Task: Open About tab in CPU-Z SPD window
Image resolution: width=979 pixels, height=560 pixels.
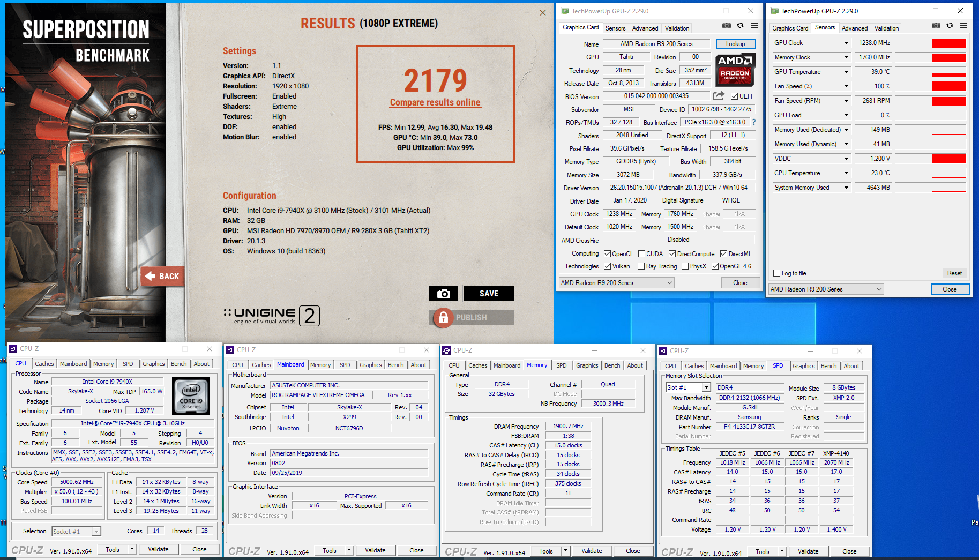Action: point(851,366)
